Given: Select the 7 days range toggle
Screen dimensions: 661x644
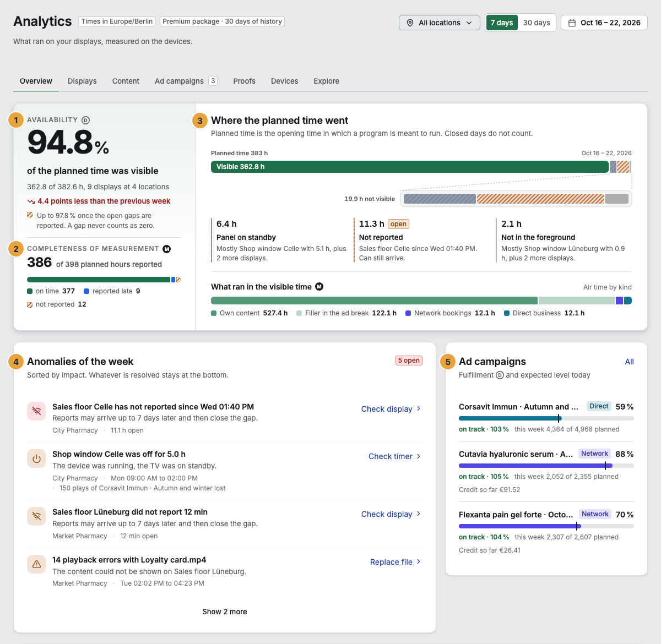Looking at the screenshot, I should 502,23.
